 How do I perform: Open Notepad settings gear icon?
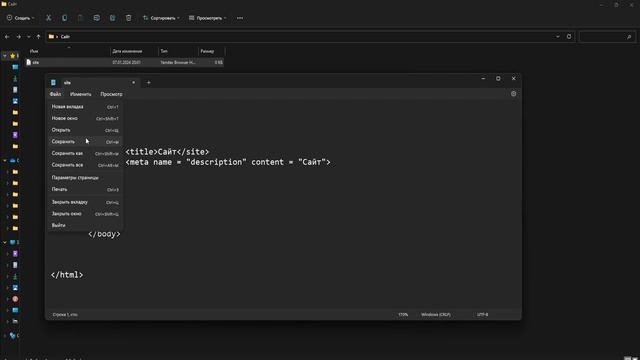(x=513, y=94)
